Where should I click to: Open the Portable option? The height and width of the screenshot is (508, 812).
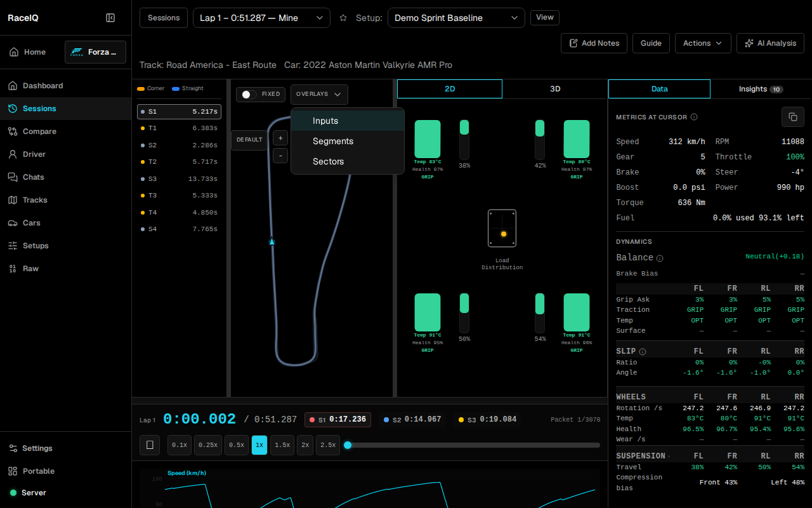66,471
